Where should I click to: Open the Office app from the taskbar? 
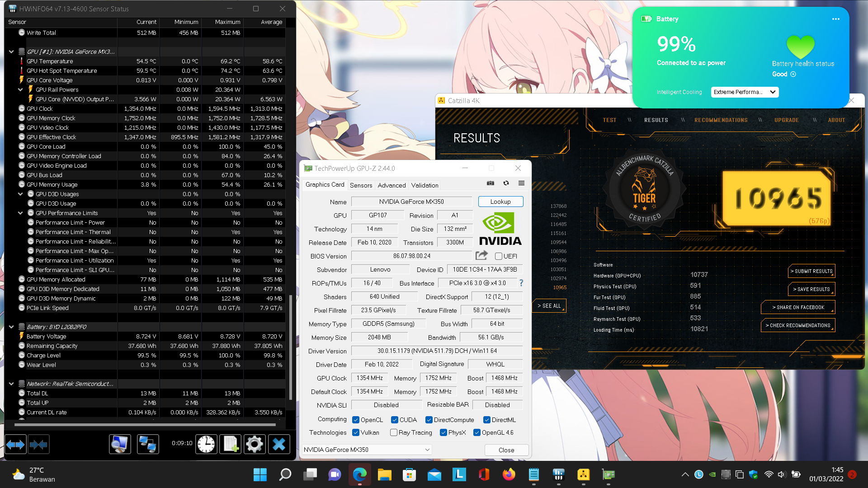(x=484, y=474)
